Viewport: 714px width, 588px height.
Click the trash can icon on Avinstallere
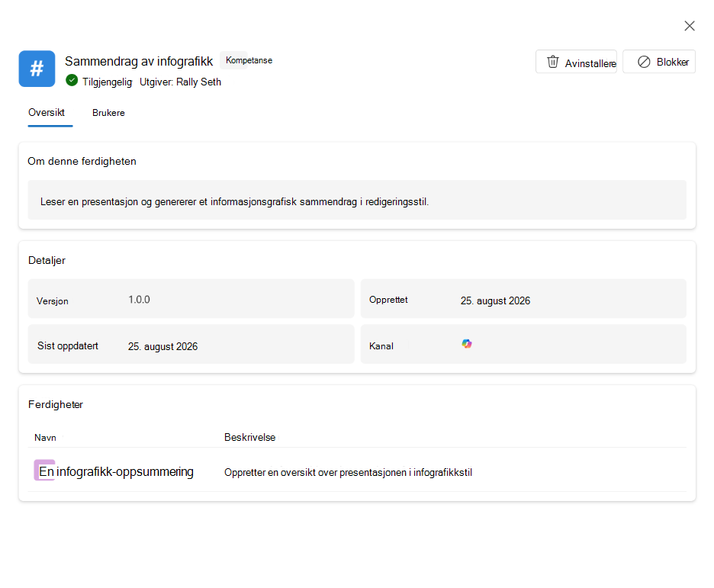pyautogui.click(x=552, y=62)
